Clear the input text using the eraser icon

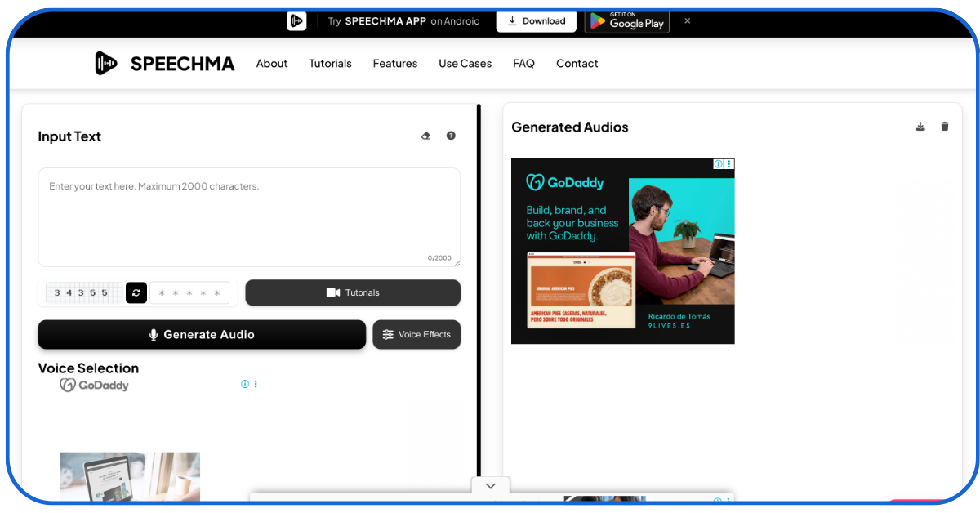[425, 136]
